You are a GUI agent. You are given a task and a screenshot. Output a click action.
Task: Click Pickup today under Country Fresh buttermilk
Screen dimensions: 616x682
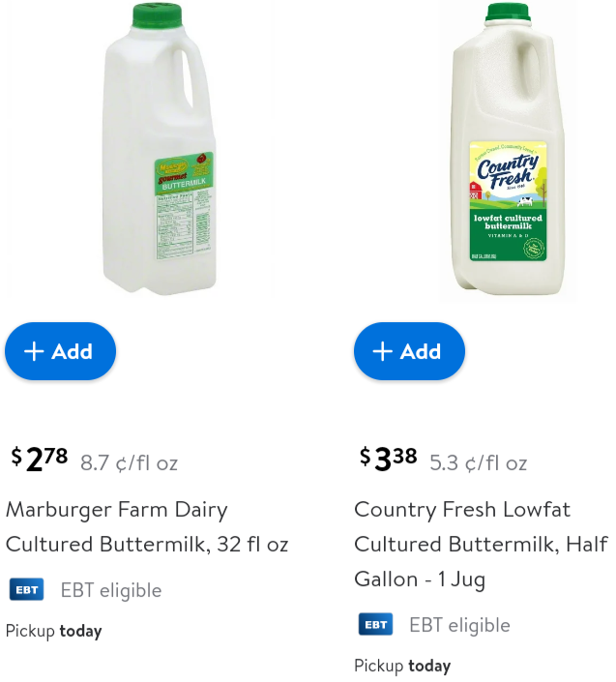[402, 666]
